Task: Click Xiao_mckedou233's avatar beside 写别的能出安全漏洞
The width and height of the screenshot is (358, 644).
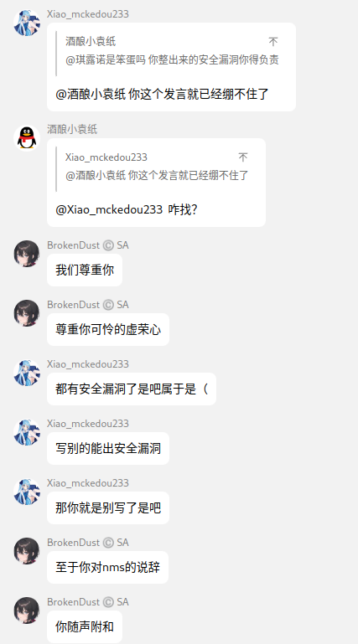Action: (27, 432)
